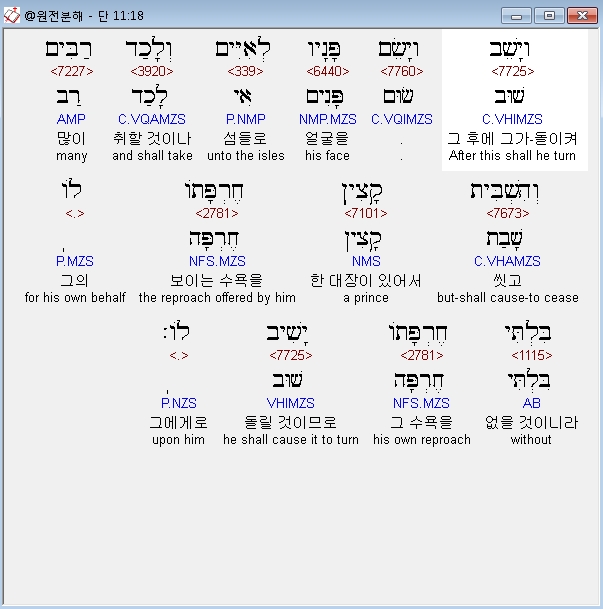Click the Korean gloss 그 수욕을
Viewport: 603px width, 609px height.
[422, 423]
